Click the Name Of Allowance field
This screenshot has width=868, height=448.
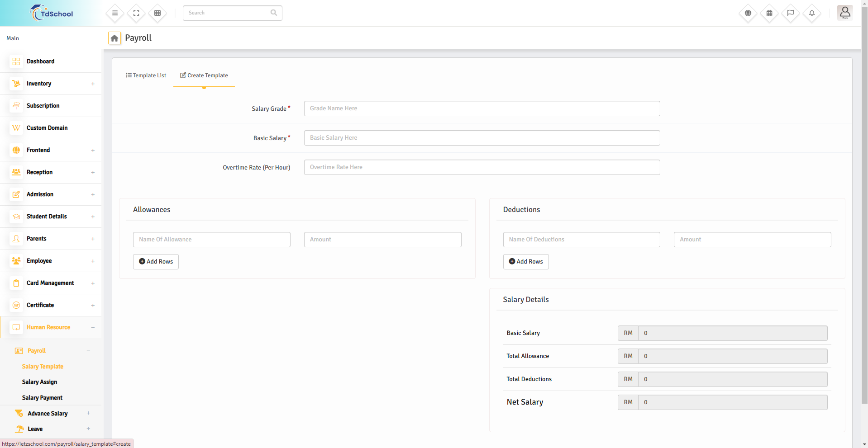coord(211,240)
